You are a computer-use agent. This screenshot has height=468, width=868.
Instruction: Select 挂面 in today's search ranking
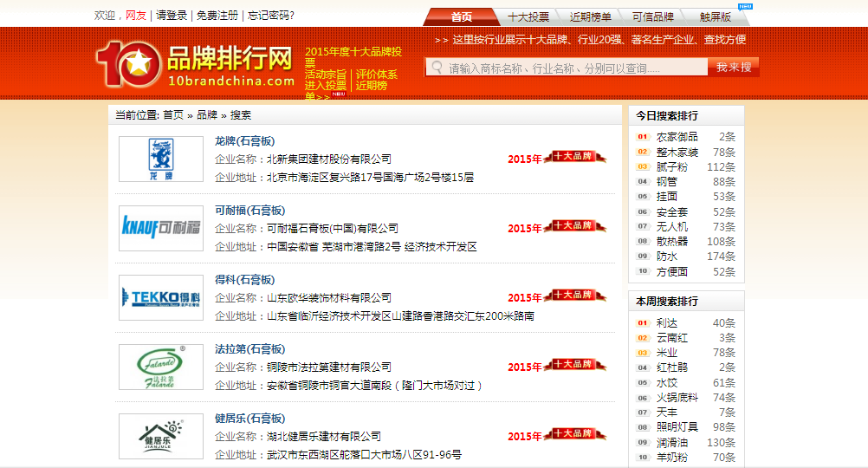pyautogui.click(x=666, y=197)
